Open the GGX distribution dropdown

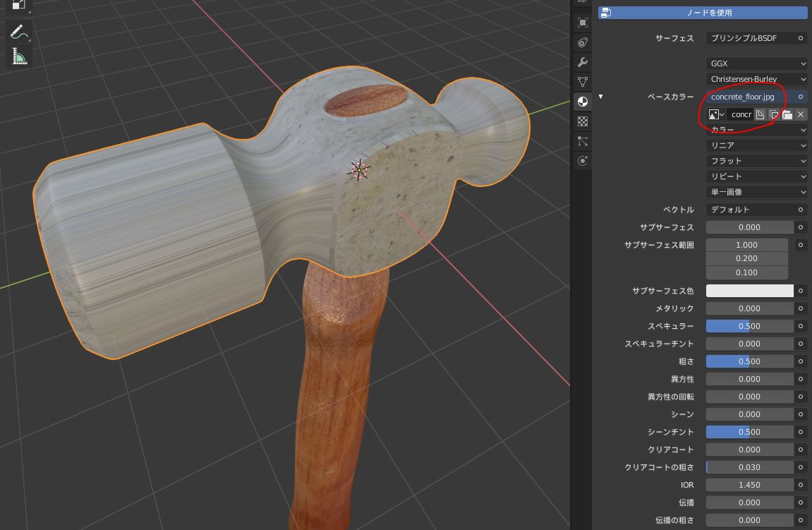756,64
